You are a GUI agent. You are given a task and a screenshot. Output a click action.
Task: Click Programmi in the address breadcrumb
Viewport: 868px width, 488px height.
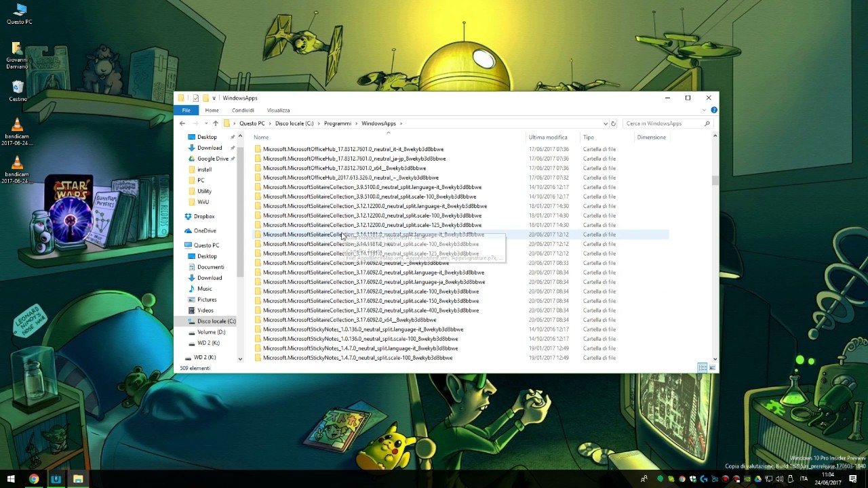click(337, 123)
